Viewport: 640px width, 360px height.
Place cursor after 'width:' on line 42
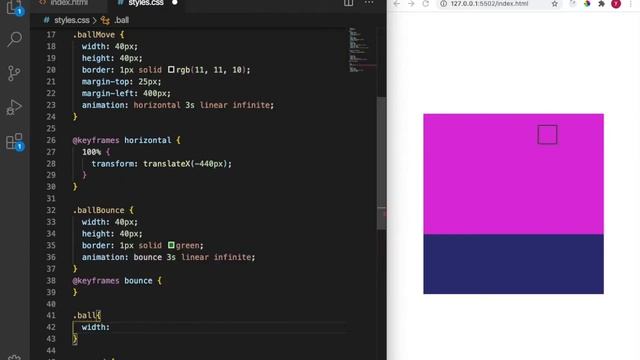pyautogui.click(x=111, y=327)
